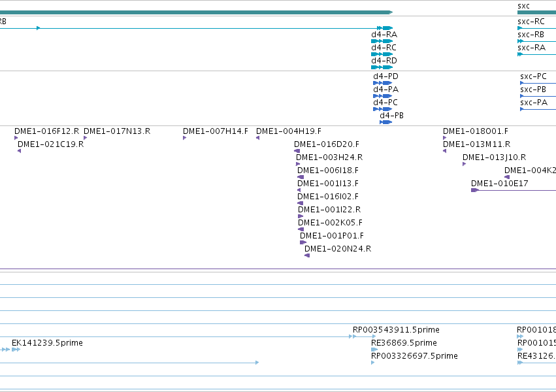Screen dimensions: 556x392
Task: Click EST label RE36869.5prime
Action: (404, 343)
